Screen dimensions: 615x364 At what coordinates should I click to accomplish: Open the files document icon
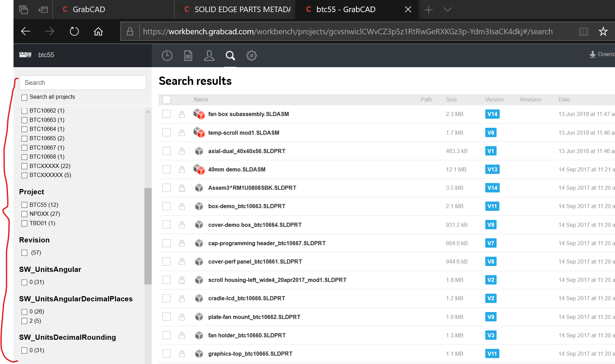188,55
